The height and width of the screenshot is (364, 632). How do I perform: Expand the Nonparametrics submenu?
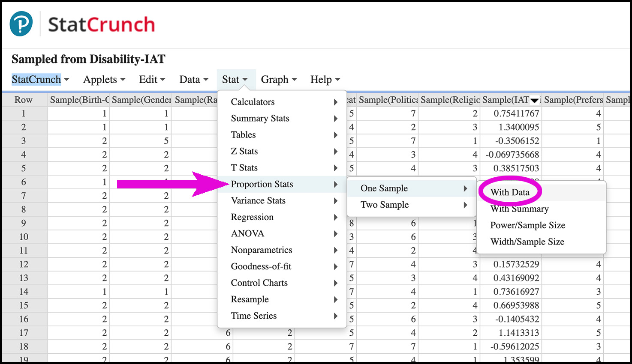coord(282,250)
